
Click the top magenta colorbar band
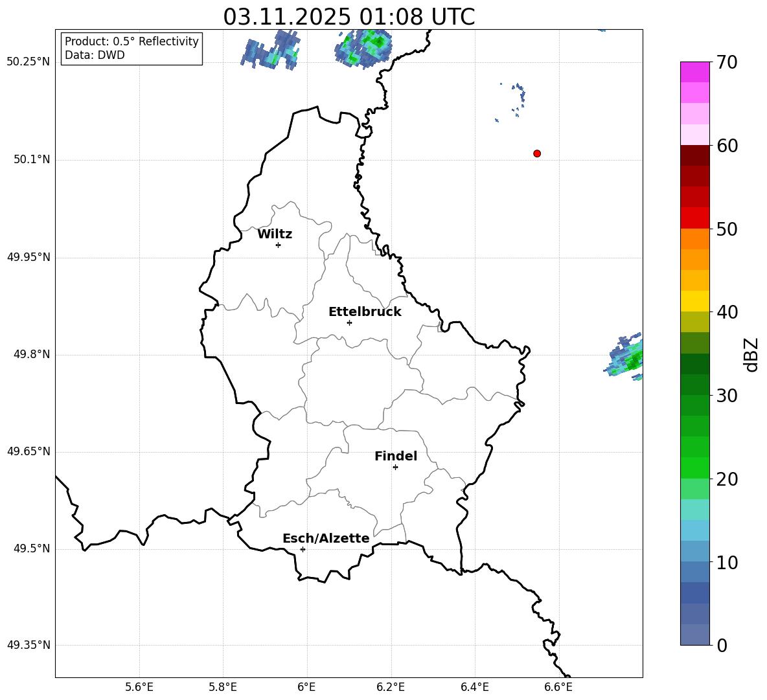695,73
